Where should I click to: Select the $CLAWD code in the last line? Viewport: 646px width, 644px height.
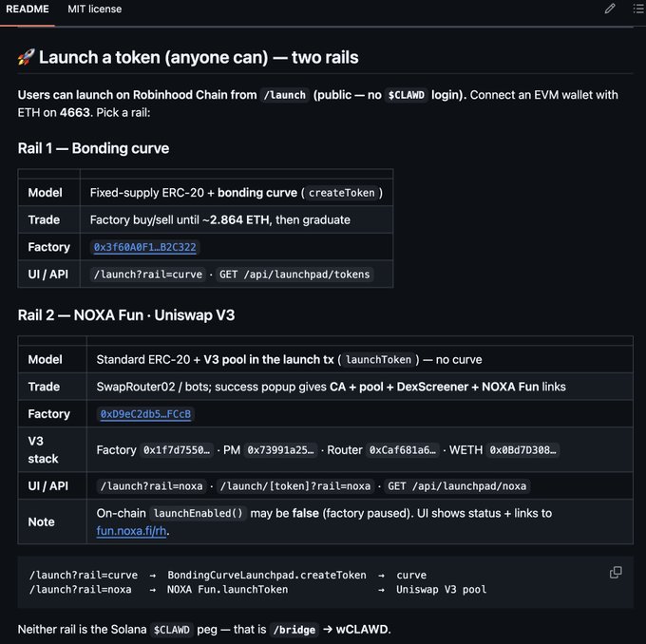pos(171,630)
